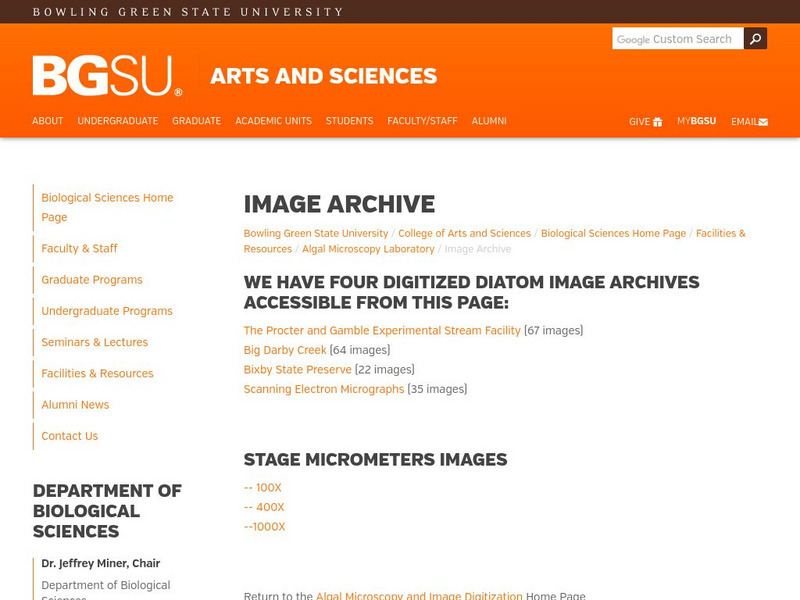Open the Procter and Gamble Experimental Stream Facility archive
The height and width of the screenshot is (600, 800).
(x=382, y=329)
